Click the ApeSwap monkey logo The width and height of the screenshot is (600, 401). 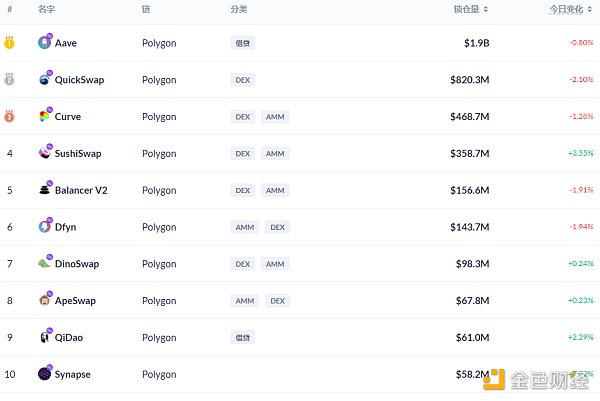tap(45, 300)
